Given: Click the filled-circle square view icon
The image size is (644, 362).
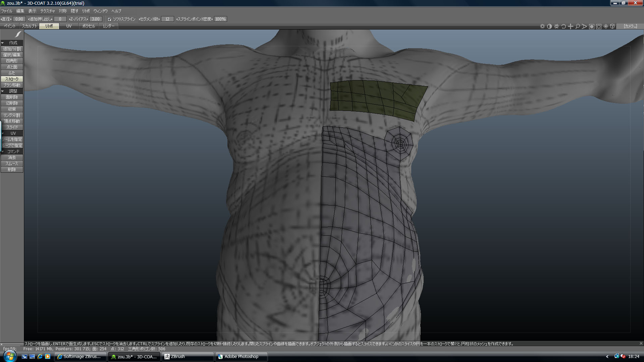Looking at the screenshot, I should 592,26.
